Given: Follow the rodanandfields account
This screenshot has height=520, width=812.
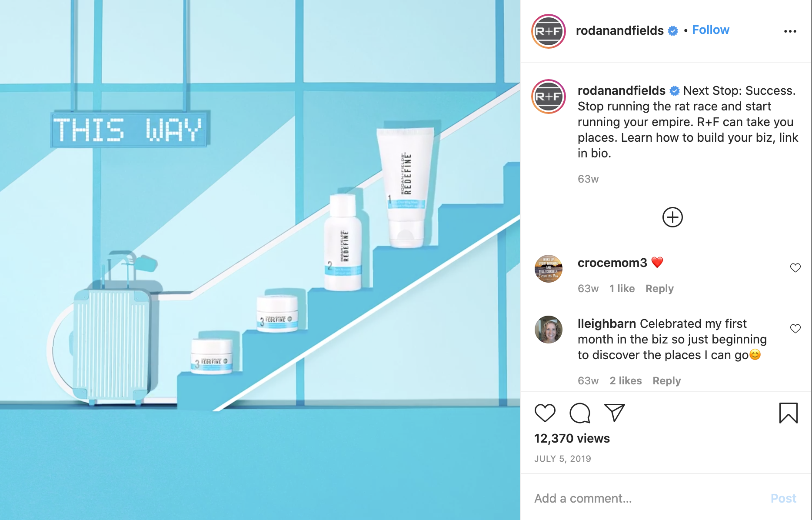Looking at the screenshot, I should 710,30.
